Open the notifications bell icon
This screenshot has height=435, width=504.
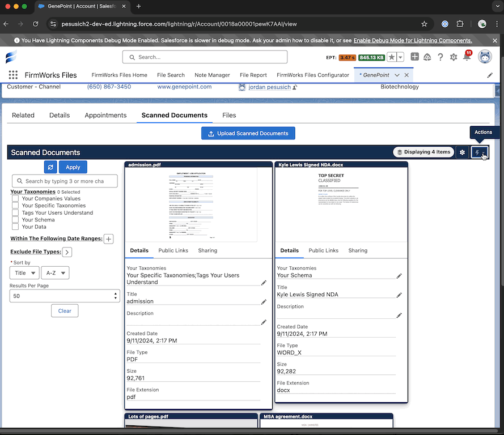(467, 57)
